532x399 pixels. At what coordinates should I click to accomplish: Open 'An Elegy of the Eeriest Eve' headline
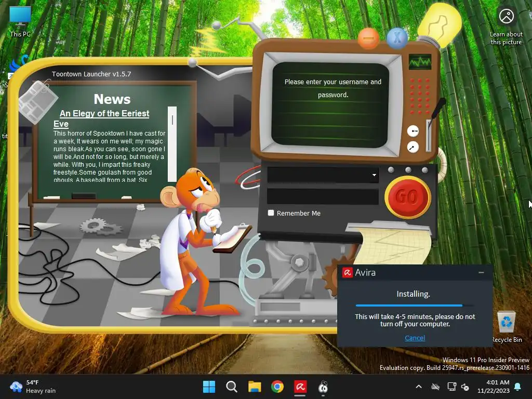click(101, 118)
